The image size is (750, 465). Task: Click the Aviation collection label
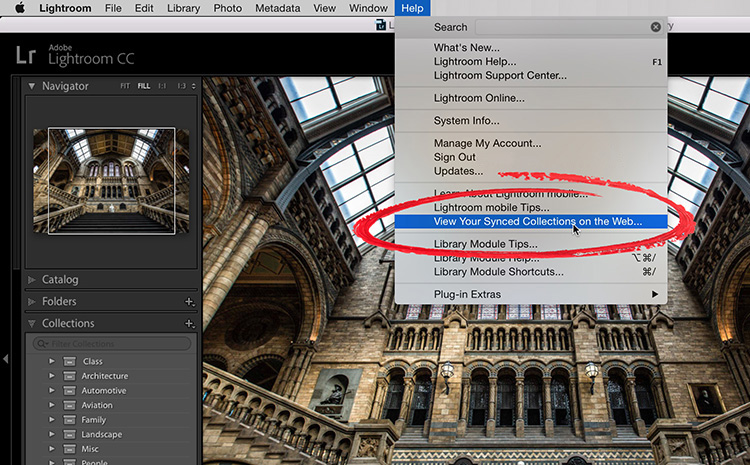click(x=97, y=405)
